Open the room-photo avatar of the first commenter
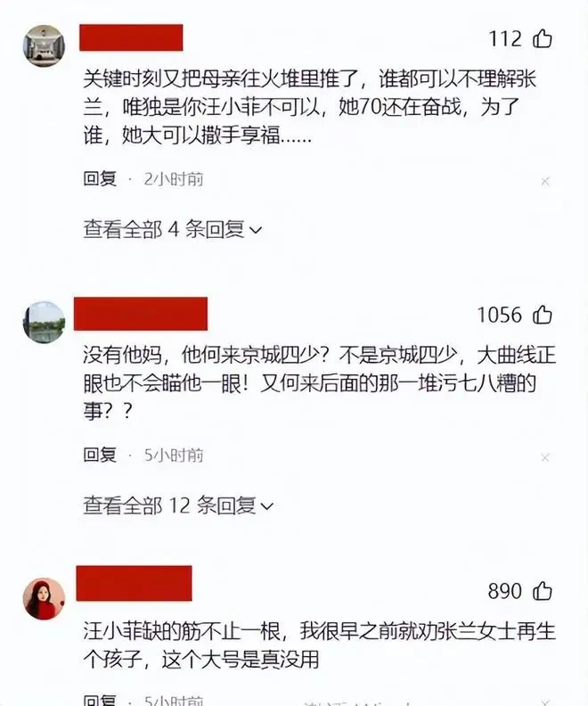Viewport: 588px width, 706px height. tap(44, 46)
